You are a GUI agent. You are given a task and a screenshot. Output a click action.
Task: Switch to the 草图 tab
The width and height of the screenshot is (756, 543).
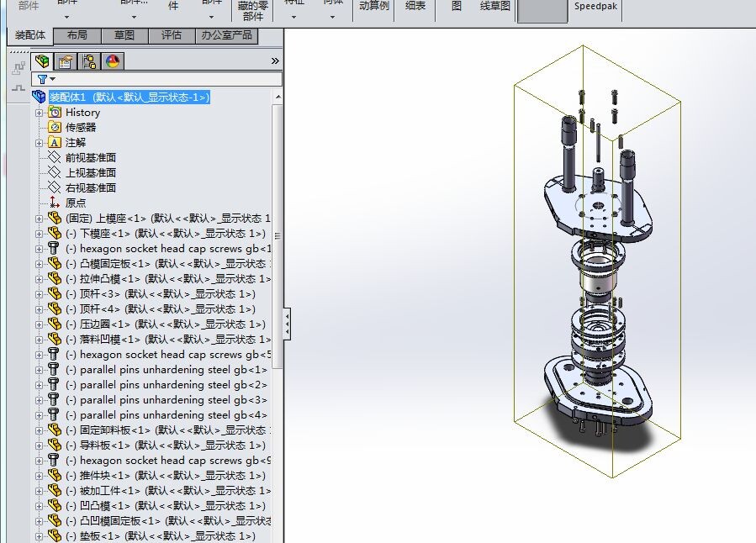[124, 35]
